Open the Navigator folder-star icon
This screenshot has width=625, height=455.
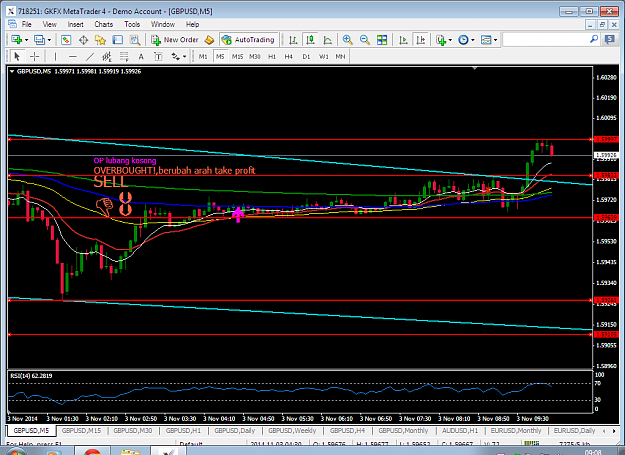100,40
